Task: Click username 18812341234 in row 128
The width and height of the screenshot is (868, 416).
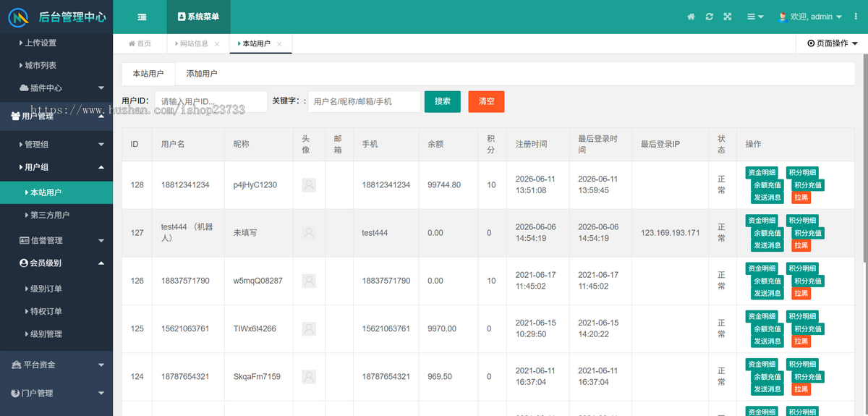Action: click(x=185, y=185)
